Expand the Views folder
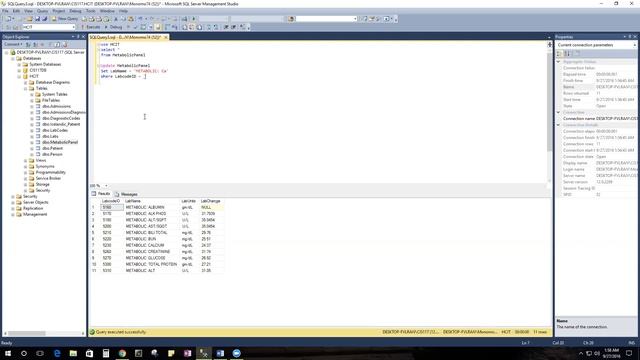640x360 pixels. [x=26, y=160]
